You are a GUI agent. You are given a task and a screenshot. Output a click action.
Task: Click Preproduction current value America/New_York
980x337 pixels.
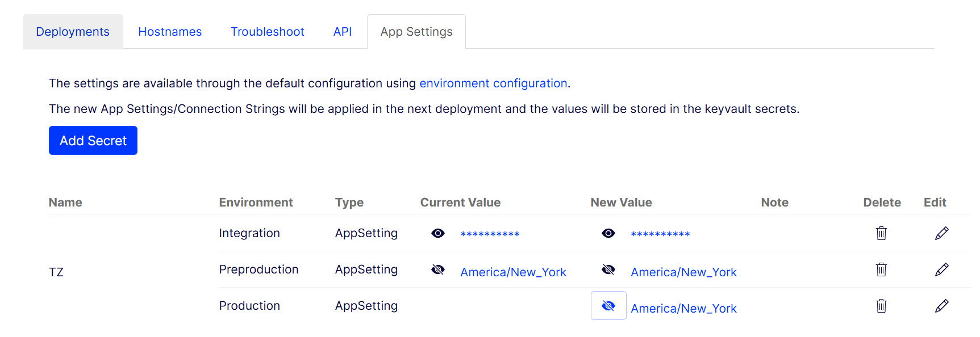pyautogui.click(x=513, y=272)
